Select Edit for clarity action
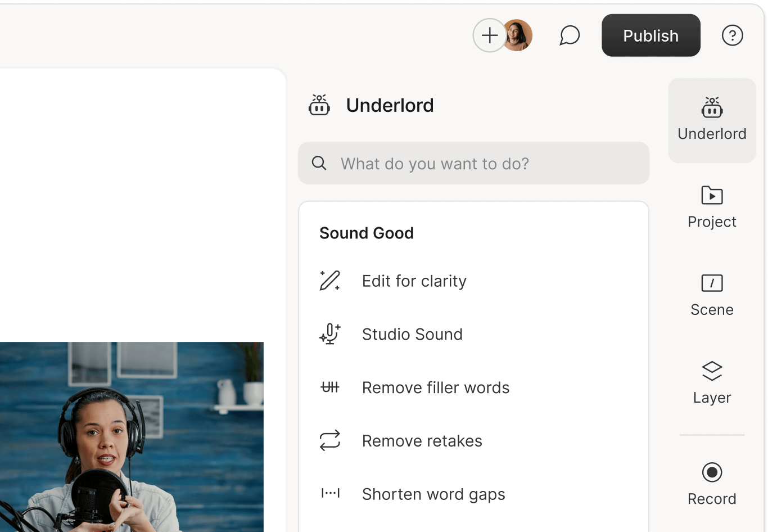The width and height of the screenshot is (768, 532). [x=414, y=281]
